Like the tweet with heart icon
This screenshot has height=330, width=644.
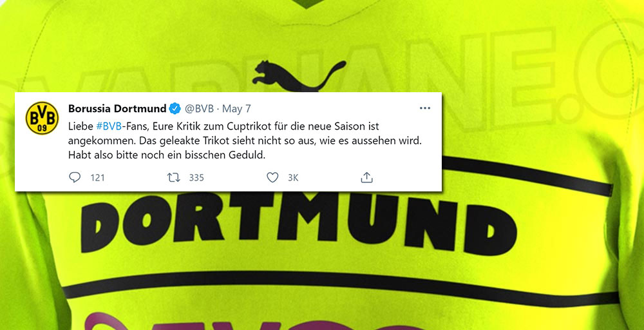click(x=272, y=177)
